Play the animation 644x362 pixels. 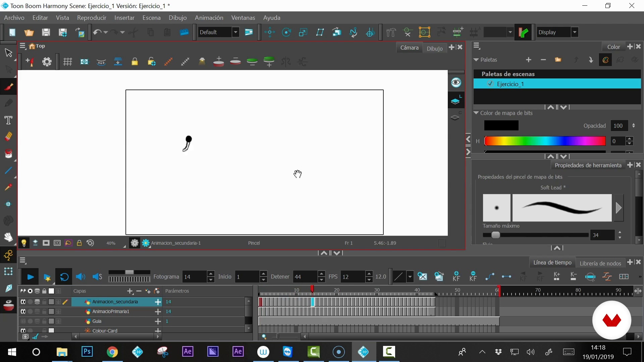coord(30,277)
